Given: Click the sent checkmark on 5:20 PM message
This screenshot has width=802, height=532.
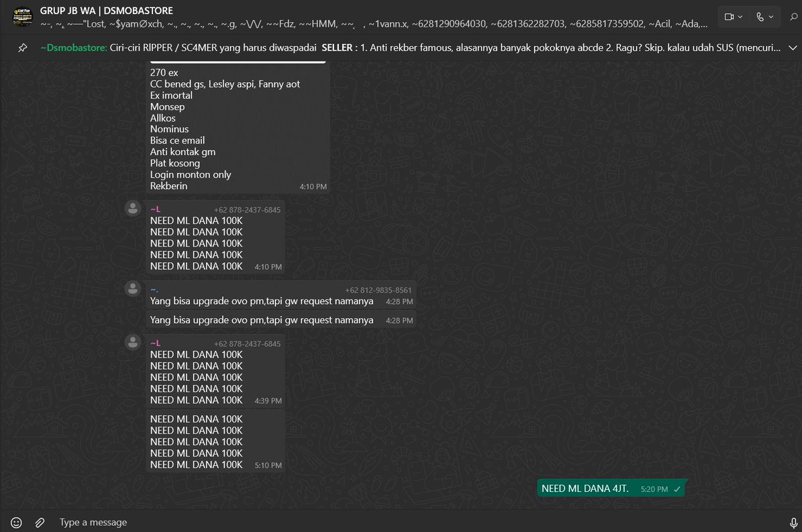Looking at the screenshot, I should click(x=677, y=489).
